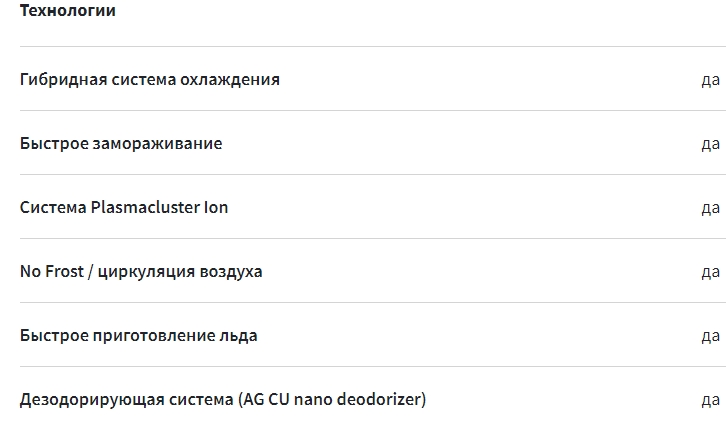Select the да value beside Быстрое замораживание
The height and width of the screenshot is (433, 726).
pos(710,143)
